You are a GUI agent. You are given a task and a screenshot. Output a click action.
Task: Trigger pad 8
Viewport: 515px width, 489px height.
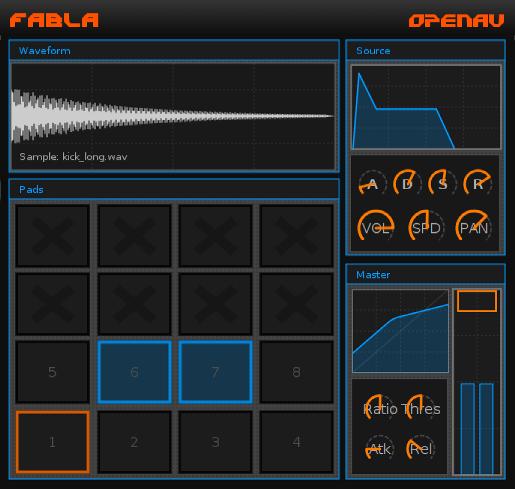point(297,372)
